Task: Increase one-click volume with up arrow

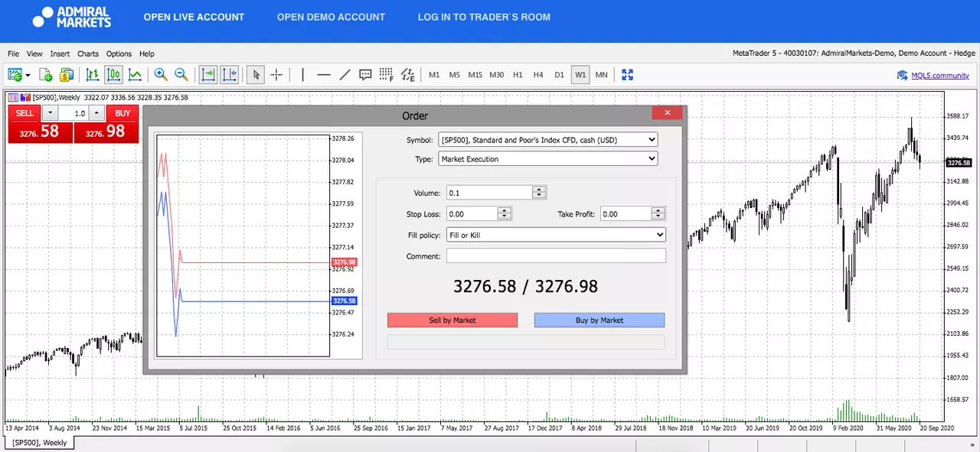Action: 96,113
